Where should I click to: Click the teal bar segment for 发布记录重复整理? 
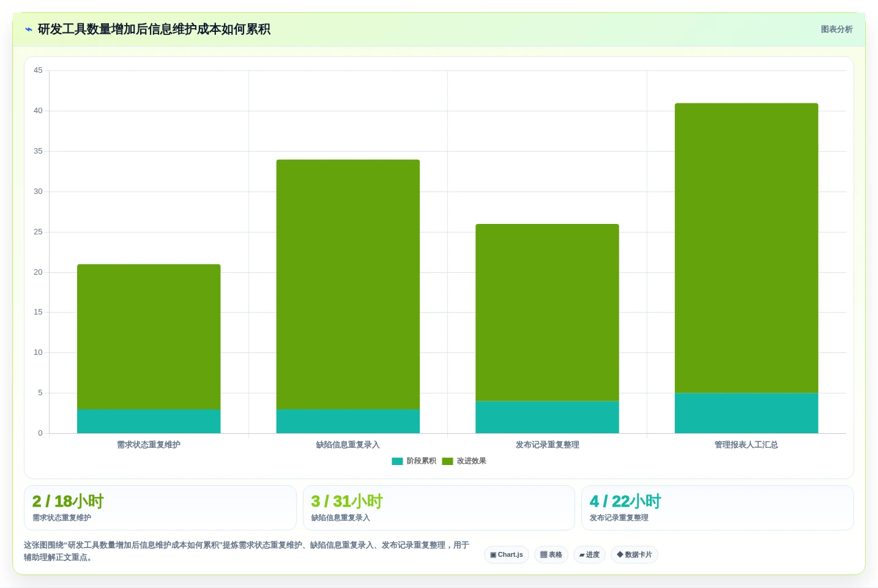(547, 417)
